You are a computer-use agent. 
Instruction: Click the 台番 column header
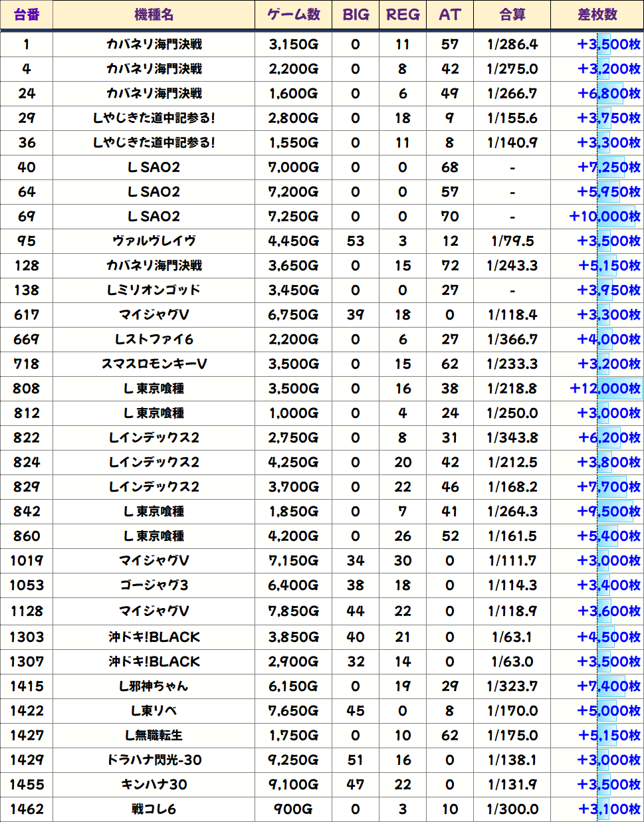click(x=27, y=15)
